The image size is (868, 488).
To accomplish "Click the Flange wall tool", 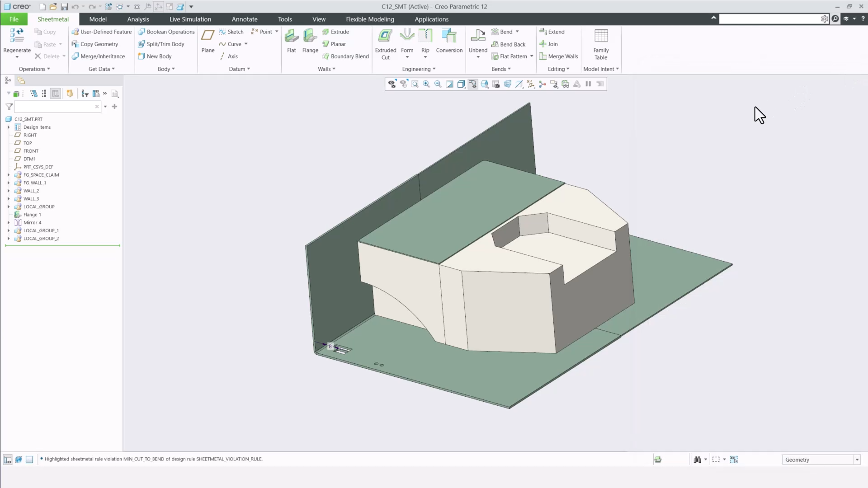I will (310, 41).
